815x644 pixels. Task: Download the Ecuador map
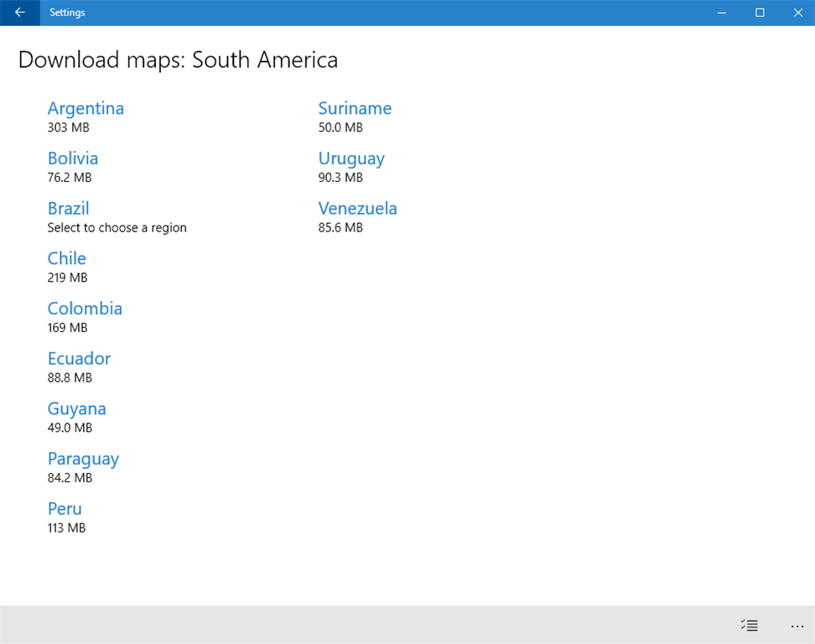79,358
